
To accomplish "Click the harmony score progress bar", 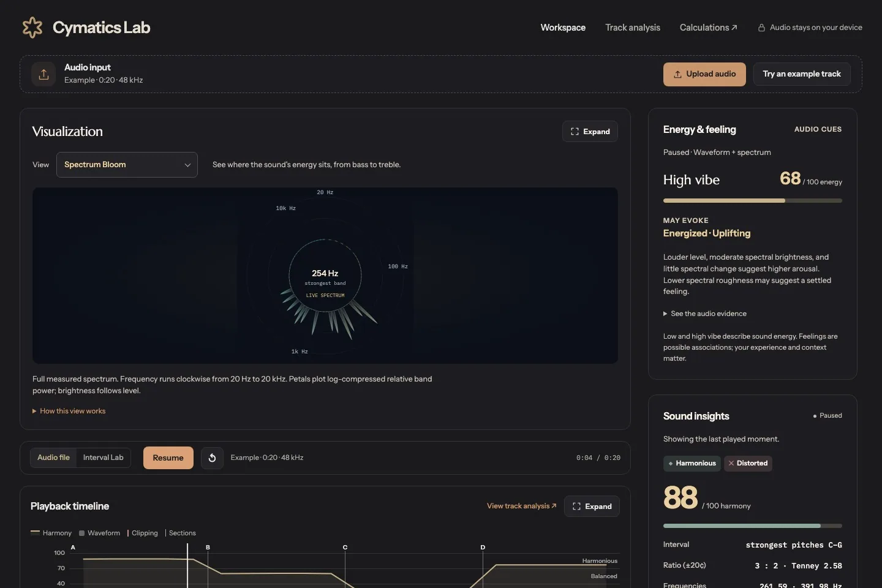I will (752, 526).
